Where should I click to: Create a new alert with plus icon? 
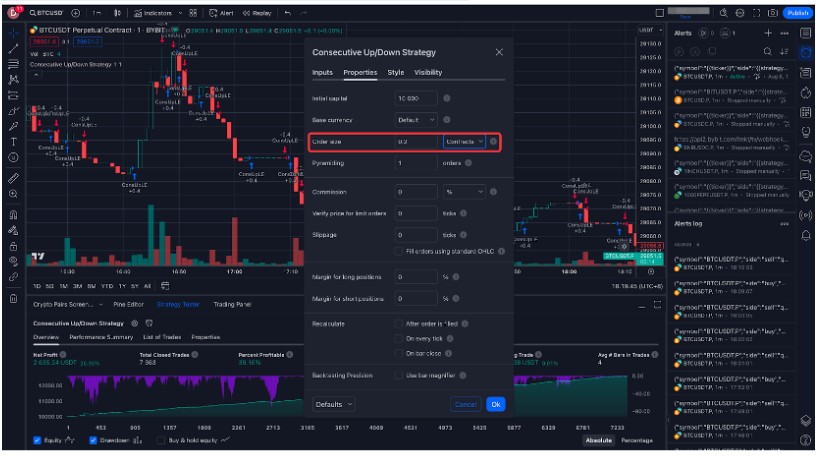click(x=768, y=33)
